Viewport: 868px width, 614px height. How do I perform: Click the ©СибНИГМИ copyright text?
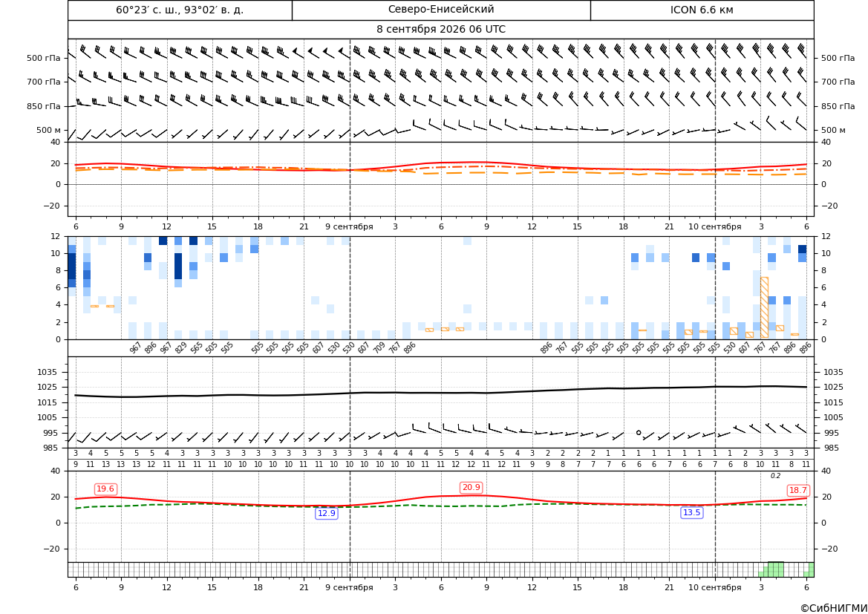coord(833,609)
